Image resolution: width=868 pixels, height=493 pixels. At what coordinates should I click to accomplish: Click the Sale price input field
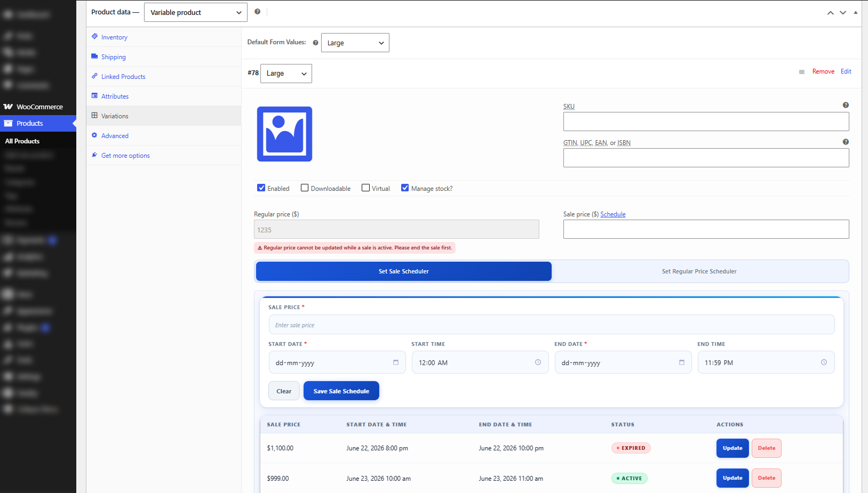coord(706,229)
